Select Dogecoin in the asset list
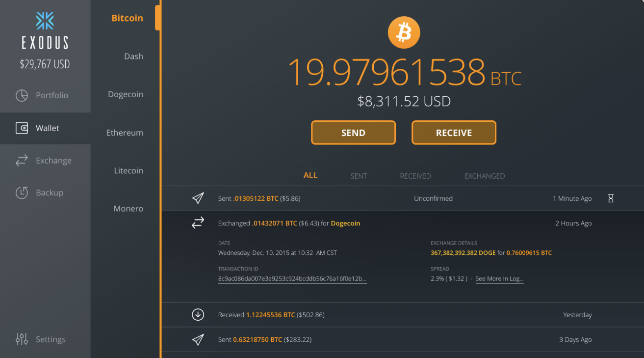 (x=126, y=94)
